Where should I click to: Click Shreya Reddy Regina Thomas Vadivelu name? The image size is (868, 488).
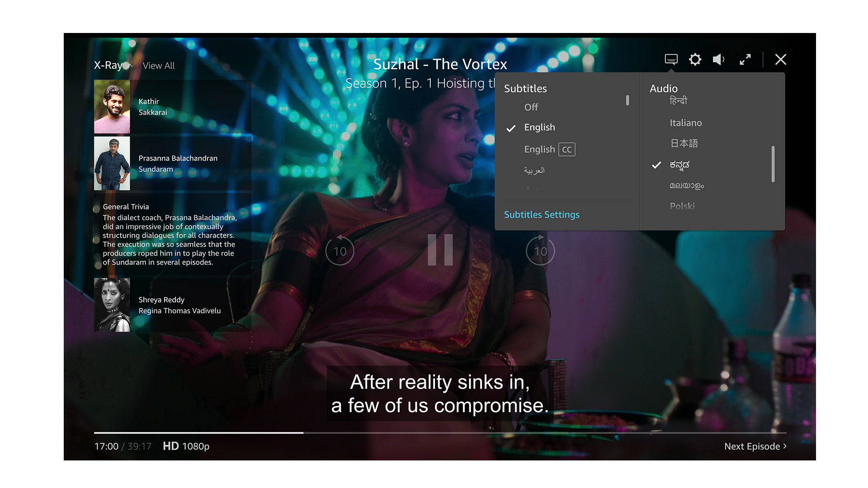point(179,305)
